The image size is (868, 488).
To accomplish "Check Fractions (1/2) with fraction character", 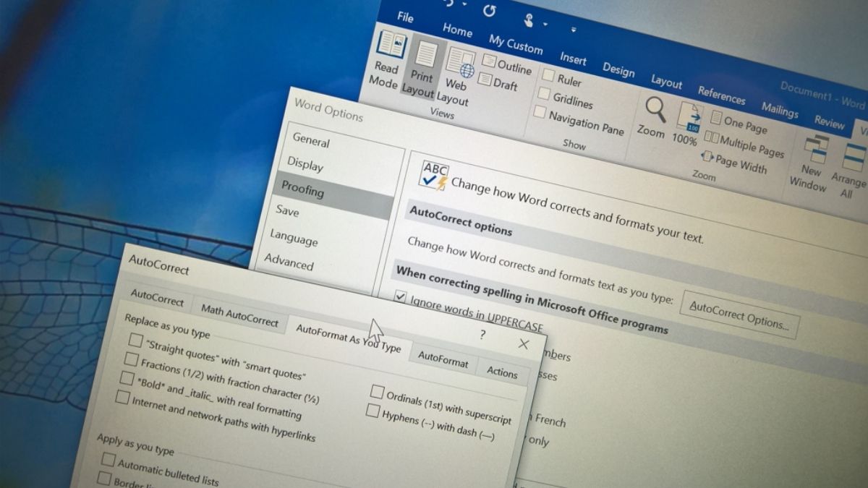I will 131,359.
